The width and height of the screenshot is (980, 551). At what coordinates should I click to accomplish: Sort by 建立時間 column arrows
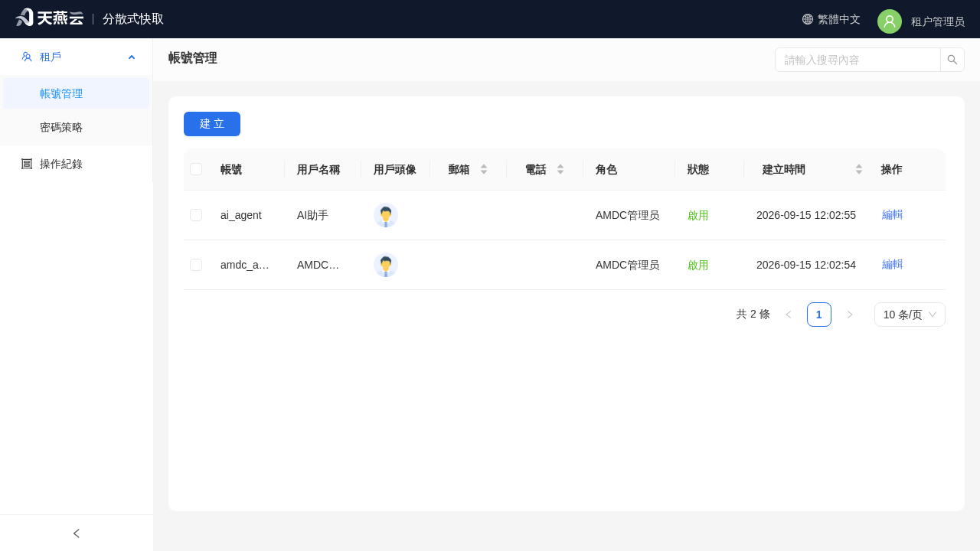(x=859, y=169)
